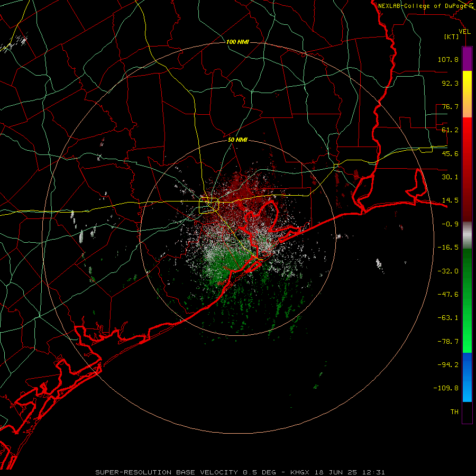This screenshot has width=476, height=476.
Task: Pick the red outbound segment of the color bar
Action: point(467,169)
